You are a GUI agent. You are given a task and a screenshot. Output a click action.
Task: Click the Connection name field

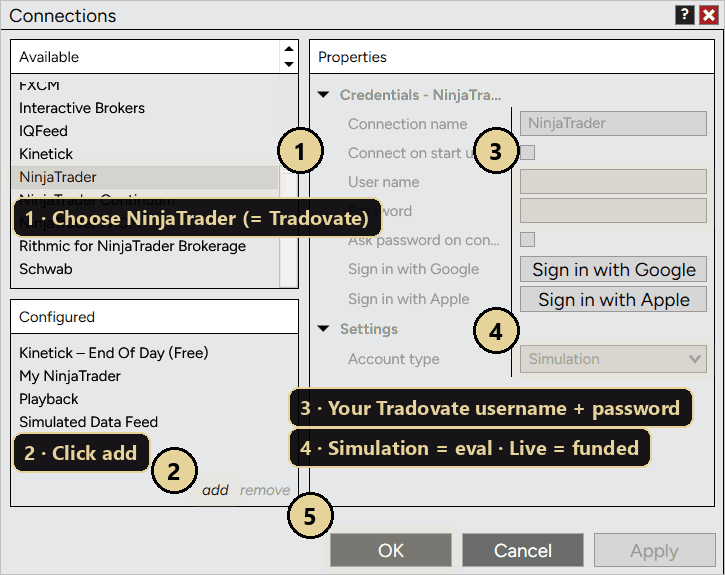coord(613,123)
